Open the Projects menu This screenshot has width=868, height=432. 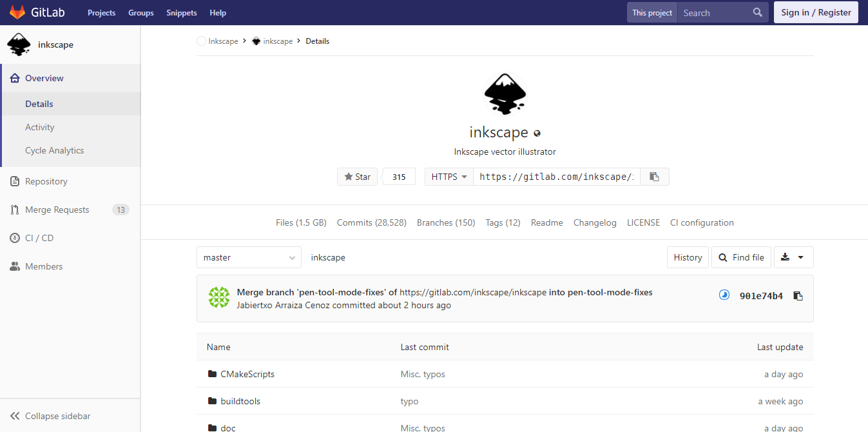[101, 12]
